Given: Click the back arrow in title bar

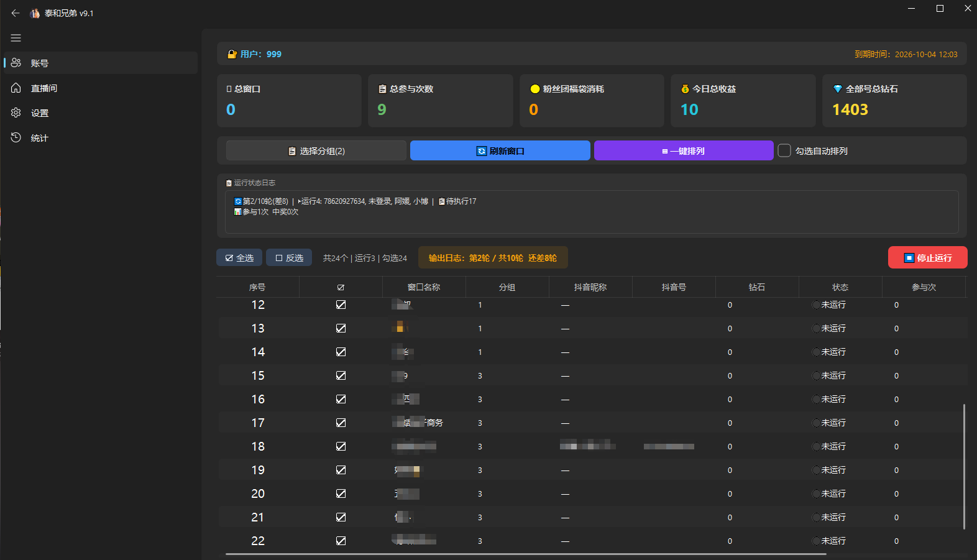Looking at the screenshot, I should point(16,13).
